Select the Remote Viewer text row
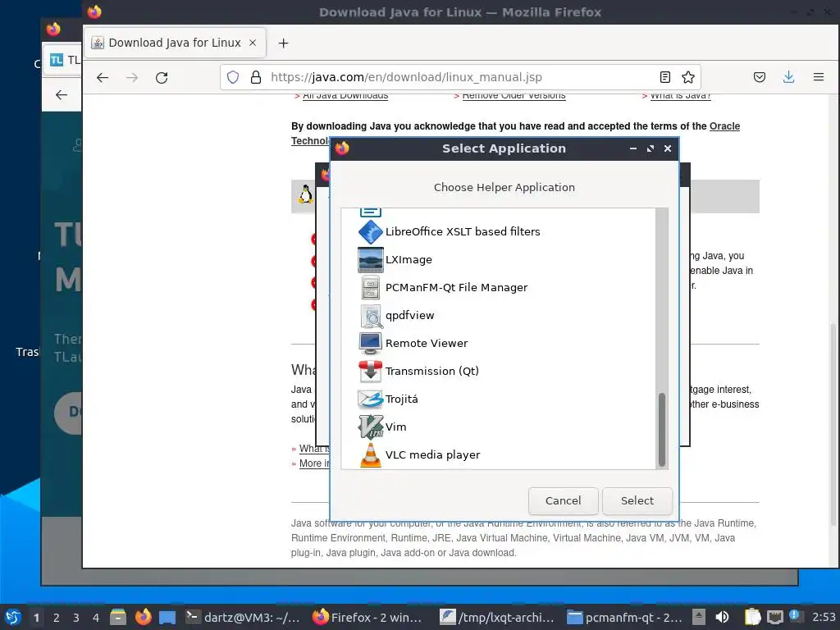840x630 pixels. pos(427,344)
